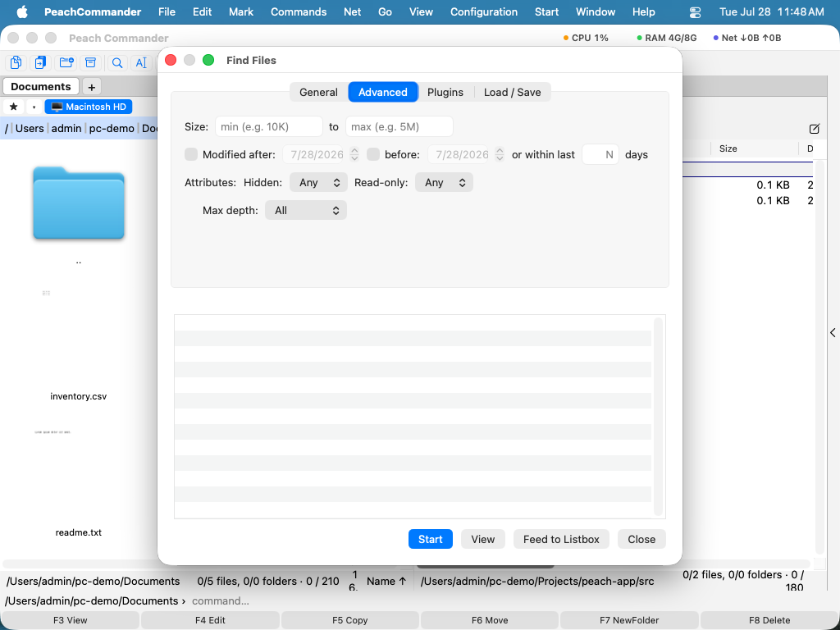Viewport: 840px width, 630px height.
Task: Click the admin path segment
Action: coord(66,128)
